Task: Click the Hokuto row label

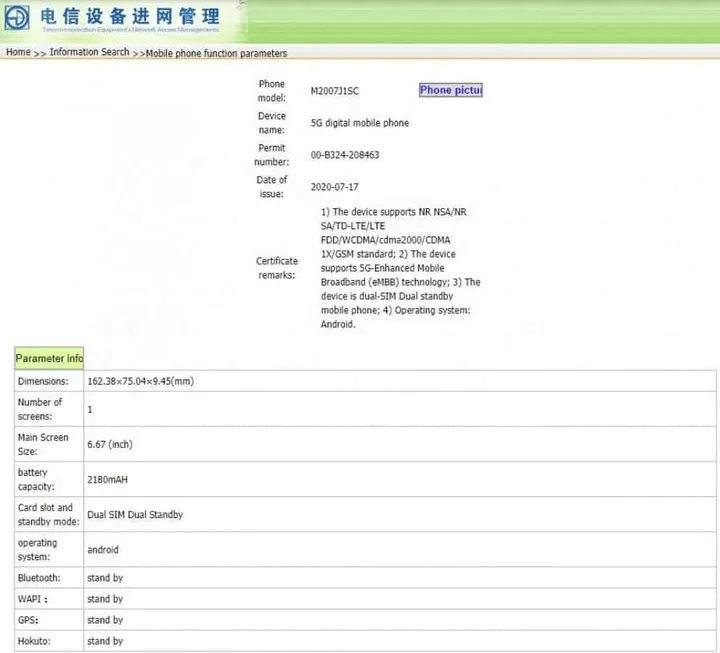Action: 34,641
